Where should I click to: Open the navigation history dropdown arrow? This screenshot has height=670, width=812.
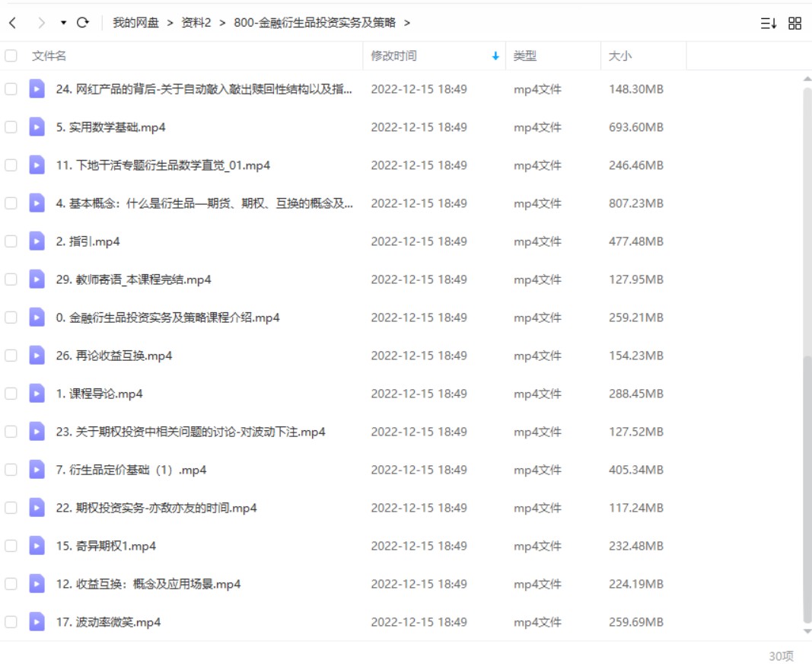tap(63, 23)
